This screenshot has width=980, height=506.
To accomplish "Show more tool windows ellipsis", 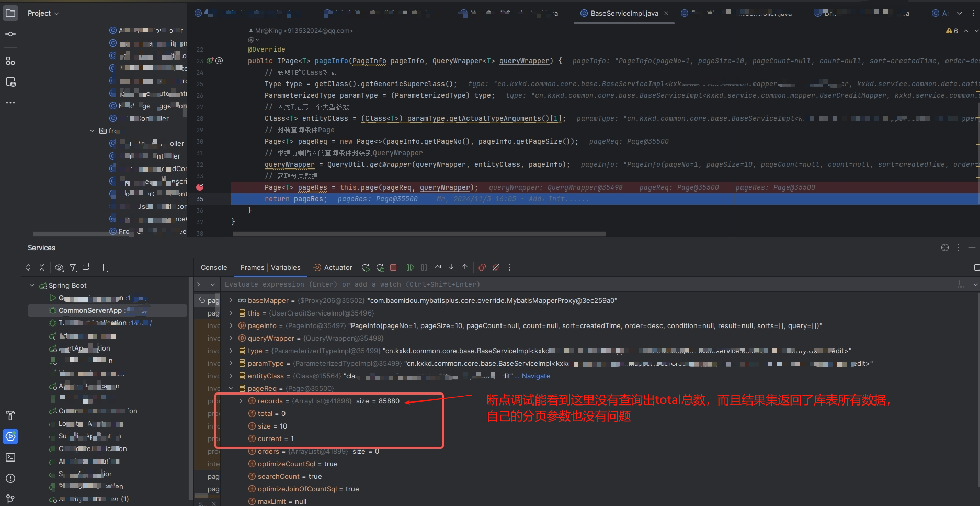I will tap(10, 103).
